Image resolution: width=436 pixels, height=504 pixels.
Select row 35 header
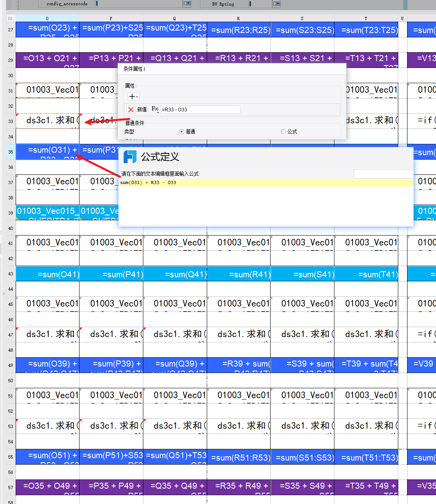pos(10,152)
